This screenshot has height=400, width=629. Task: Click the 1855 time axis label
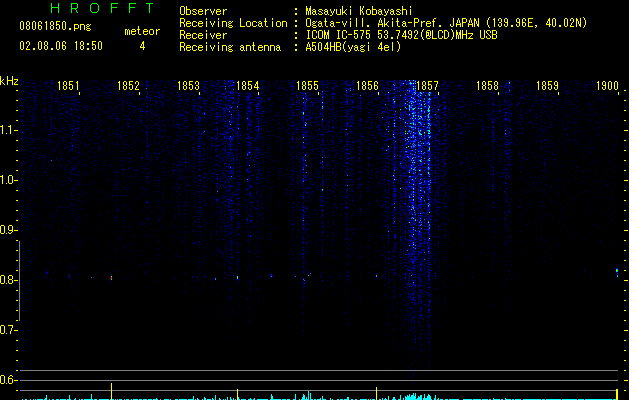(x=307, y=86)
